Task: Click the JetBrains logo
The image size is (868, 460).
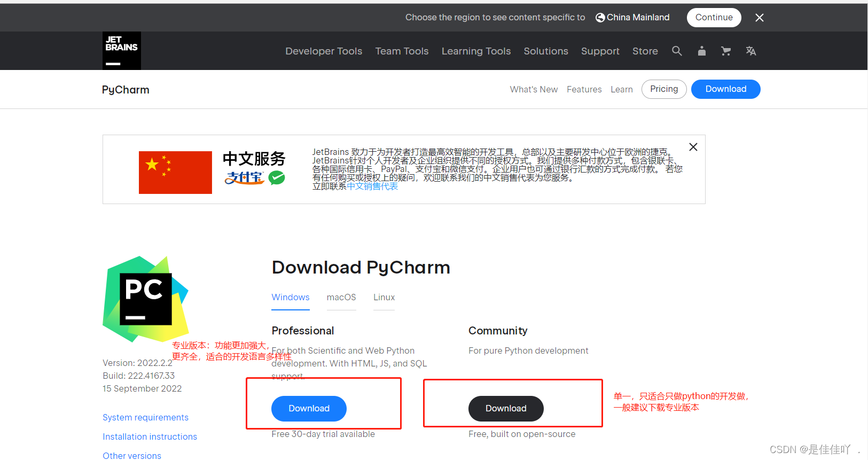Action: (x=122, y=51)
